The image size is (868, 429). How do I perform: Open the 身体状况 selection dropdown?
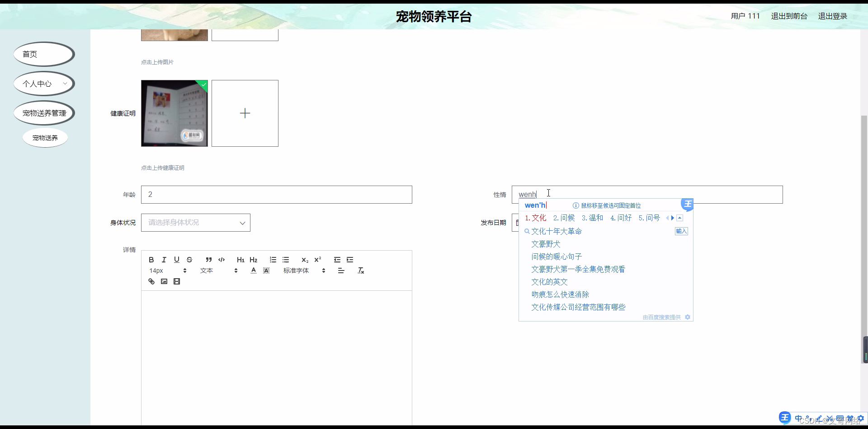(x=196, y=222)
